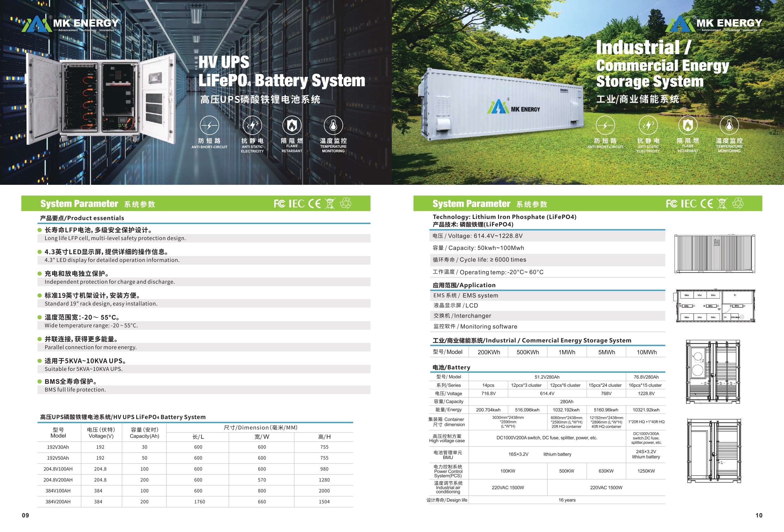
Task: Click the flame retardant icon on the Industrial storage banner
Action: pyautogui.click(x=688, y=125)
